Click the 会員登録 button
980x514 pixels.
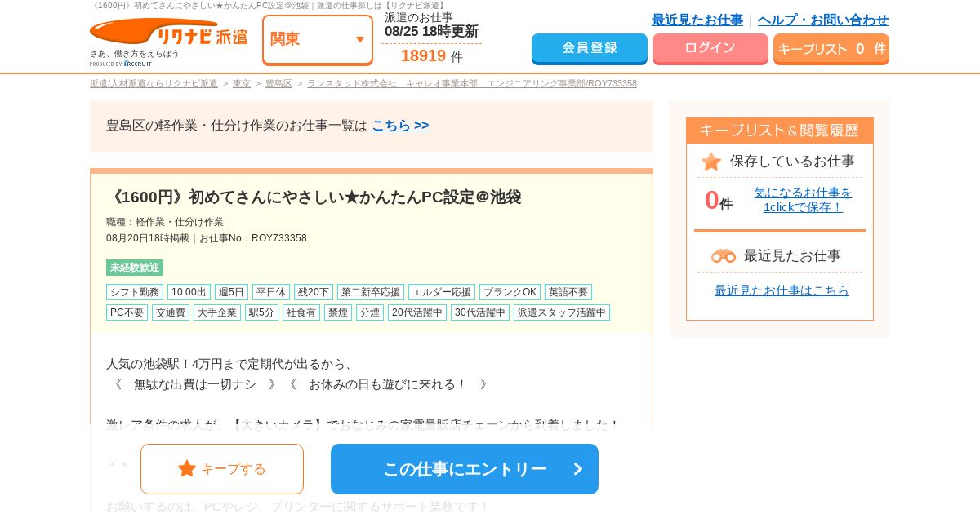click(590, 48)
